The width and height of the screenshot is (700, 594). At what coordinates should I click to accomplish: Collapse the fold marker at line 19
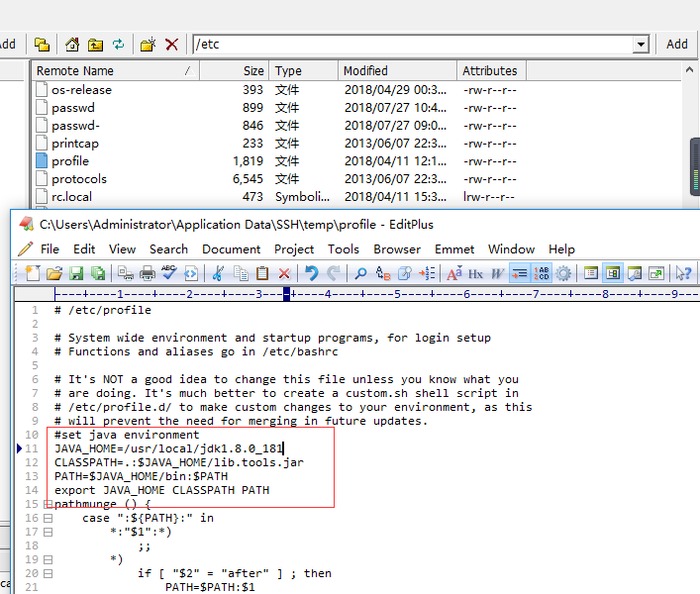click(x=48, y=559)
